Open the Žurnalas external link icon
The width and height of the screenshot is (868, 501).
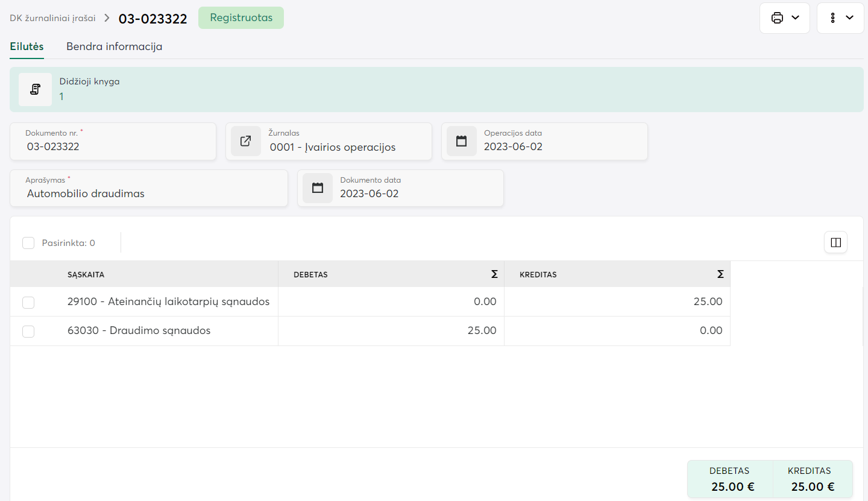[x=246, y=141]
